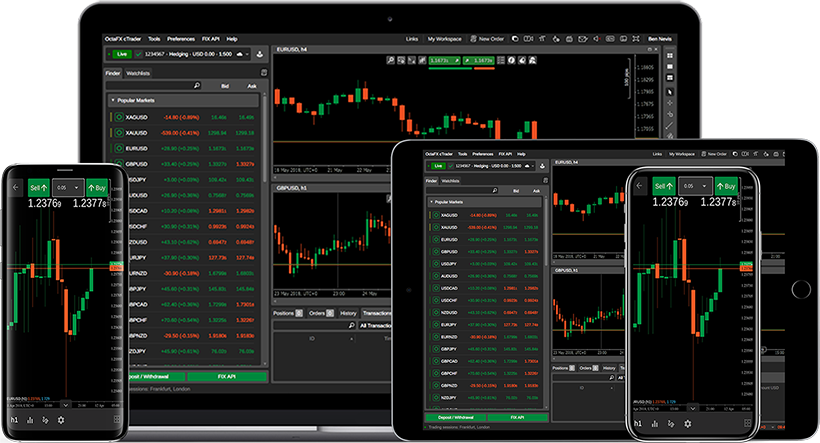The height and width of the screenshot is (443, 820).
Task: Open Preferences menu on the laptop
Action: (180, 39)
